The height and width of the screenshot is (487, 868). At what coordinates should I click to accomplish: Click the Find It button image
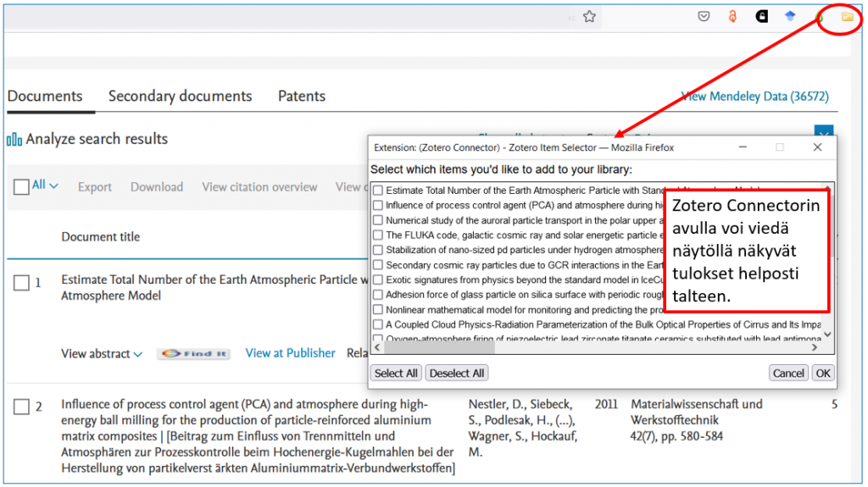[194, 354]
